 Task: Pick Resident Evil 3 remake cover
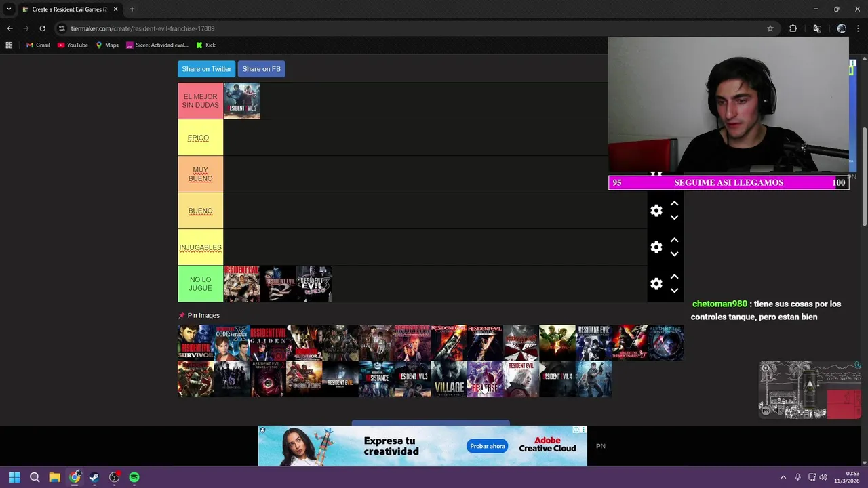[x=412, y=379]
